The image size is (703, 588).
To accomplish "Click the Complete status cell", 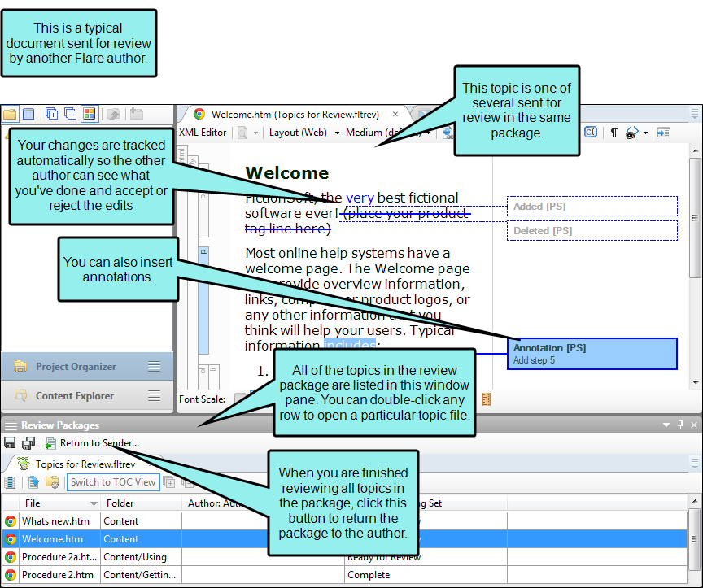I will [426, 575].
